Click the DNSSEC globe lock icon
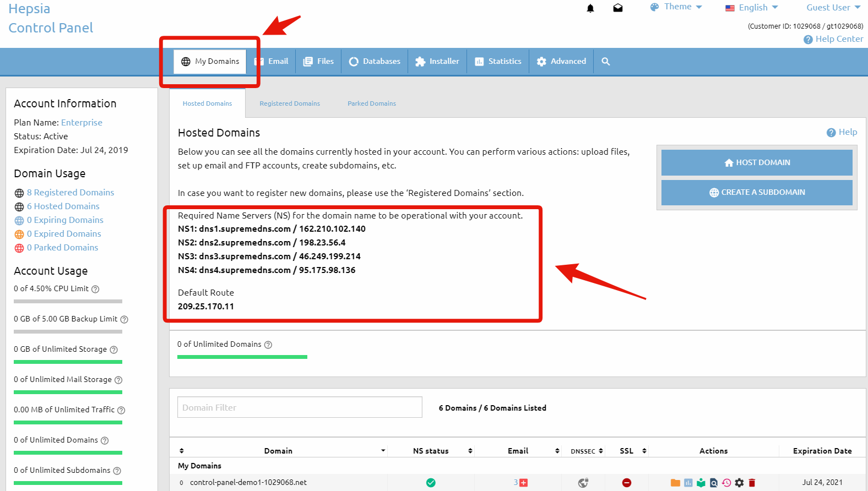The width and height of the screenshot is (868, 491). coord(583,483)
